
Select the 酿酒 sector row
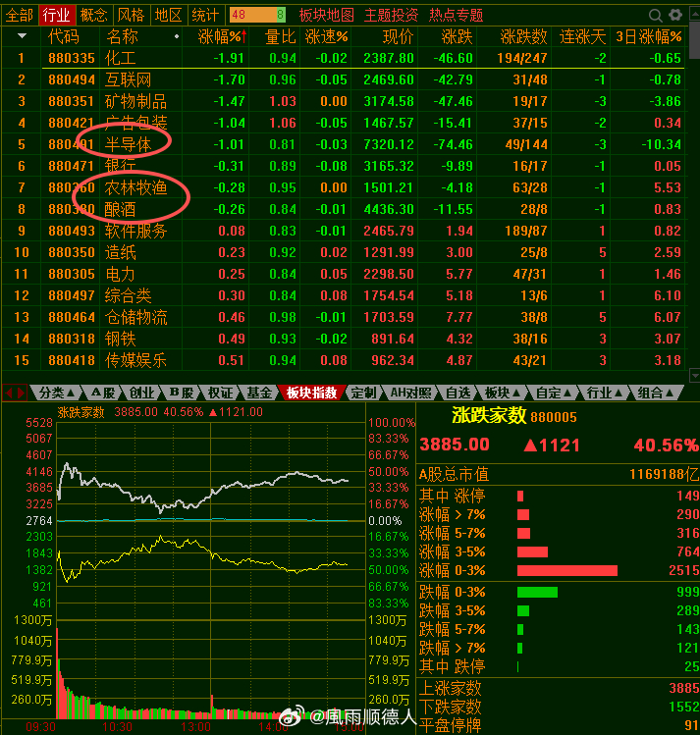(345, 209)
